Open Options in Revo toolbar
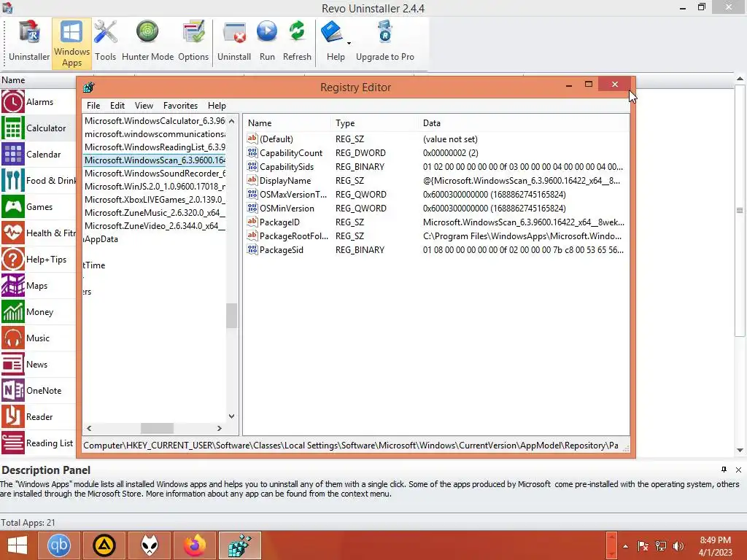The image size is (747, 560). tap(193, 43)
